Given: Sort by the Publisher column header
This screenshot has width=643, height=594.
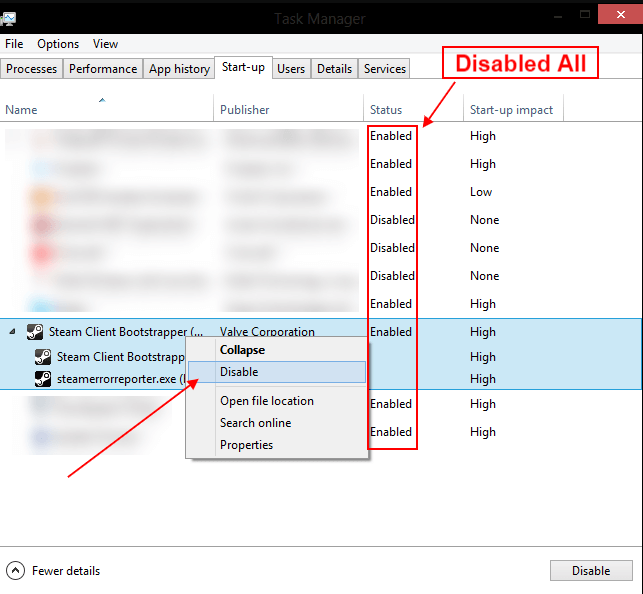Looking at the screenshot, I should tap(288, 109).
